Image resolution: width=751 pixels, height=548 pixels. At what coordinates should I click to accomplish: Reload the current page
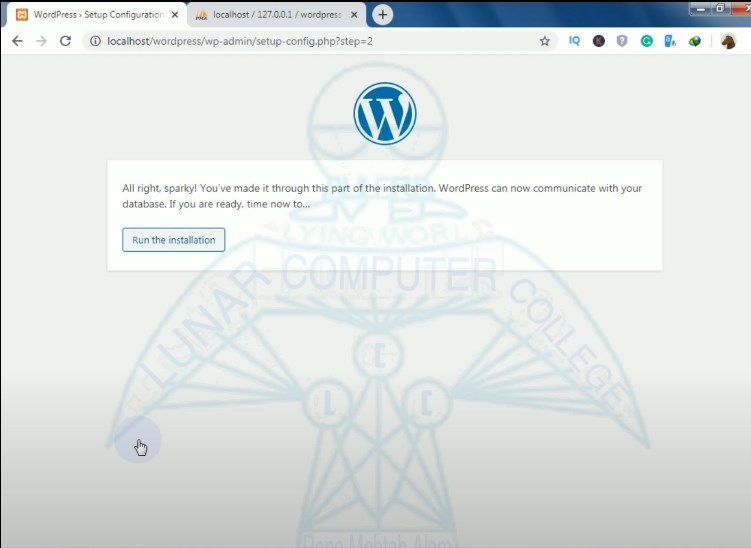click(66, 41)
